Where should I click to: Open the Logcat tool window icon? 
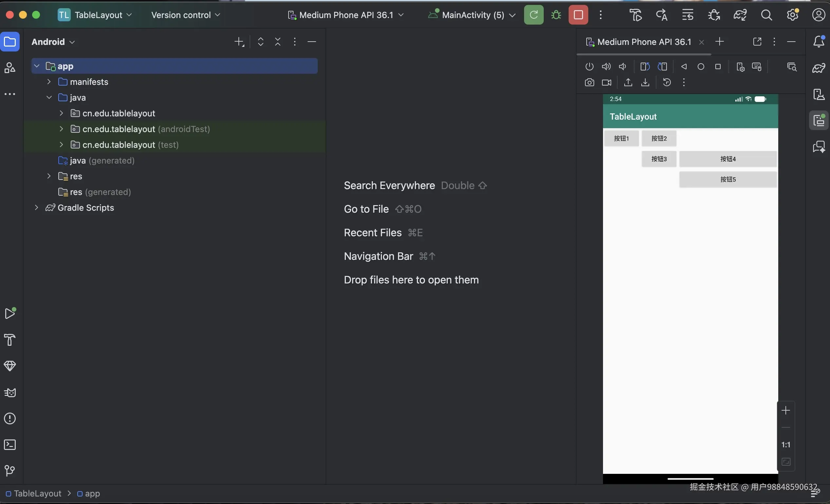click(x=10, y=393)
